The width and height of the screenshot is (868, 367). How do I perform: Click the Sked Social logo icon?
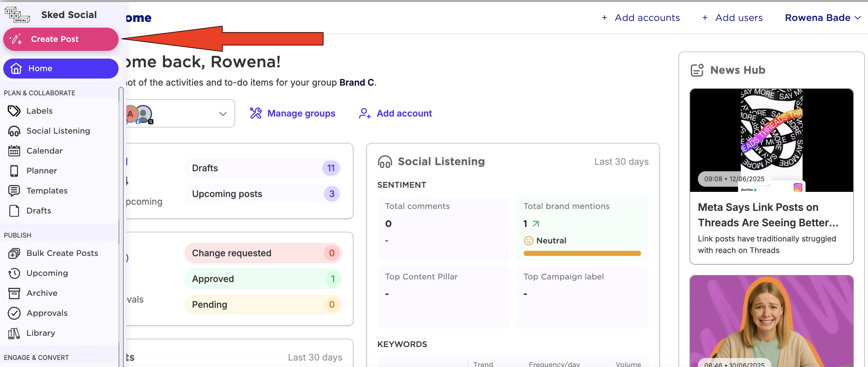17,15
